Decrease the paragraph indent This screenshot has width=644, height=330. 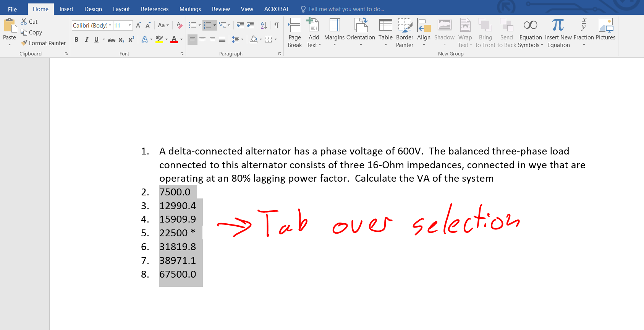tap(240, 25)
